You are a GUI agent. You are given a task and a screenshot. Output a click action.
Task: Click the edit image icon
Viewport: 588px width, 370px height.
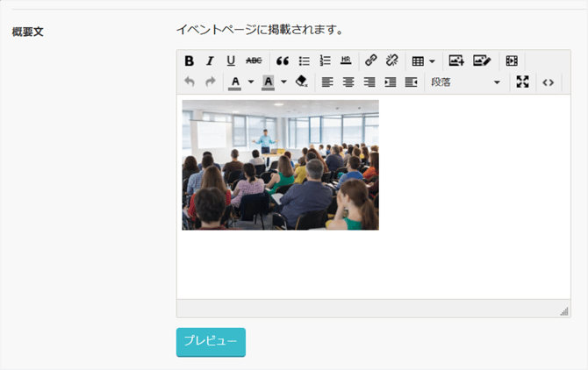(482, 60)
